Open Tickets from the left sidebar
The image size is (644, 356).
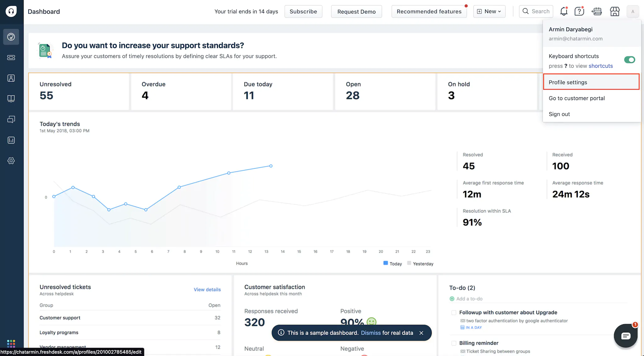point(11,58)
